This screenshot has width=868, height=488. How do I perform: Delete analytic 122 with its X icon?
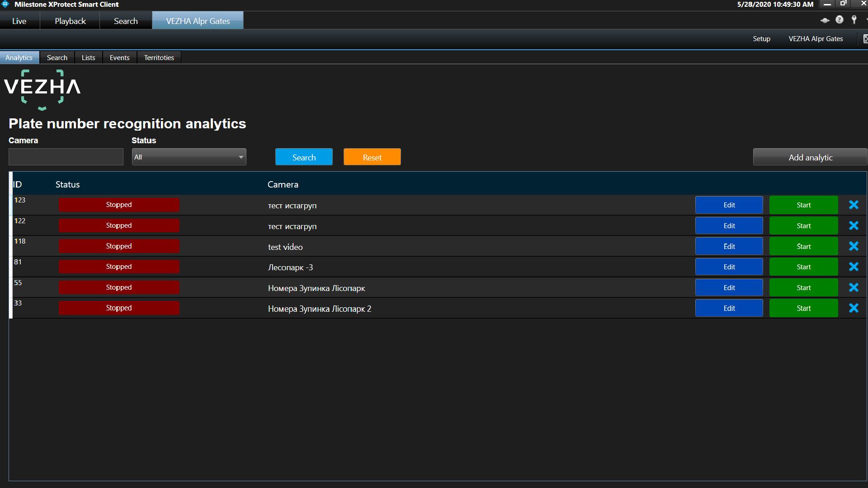tap(854, 225)
